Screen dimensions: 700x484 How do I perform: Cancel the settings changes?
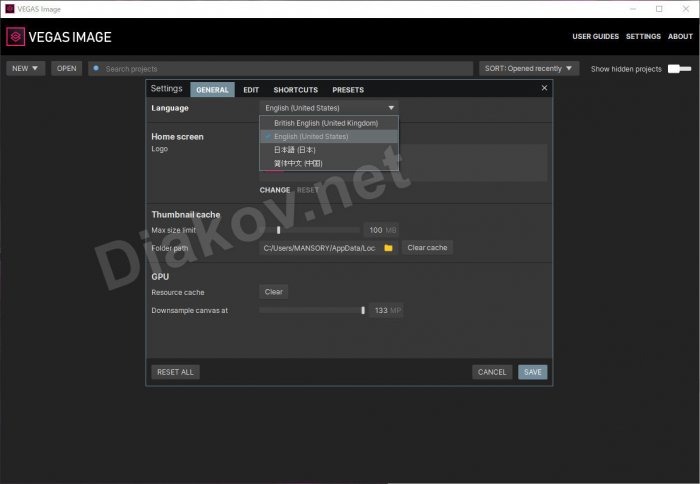pyautogui.click(x=492, y=372)
